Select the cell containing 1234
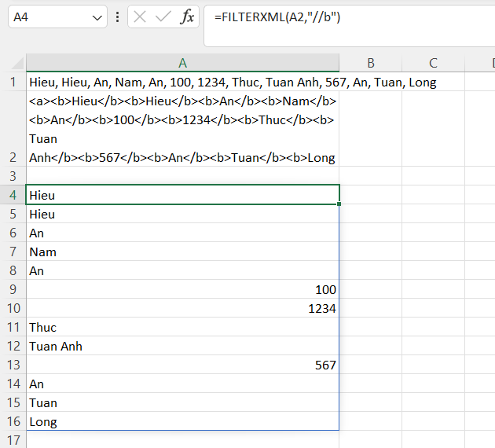495x448 pixels. pyautogui.click(x=182, y=309)
